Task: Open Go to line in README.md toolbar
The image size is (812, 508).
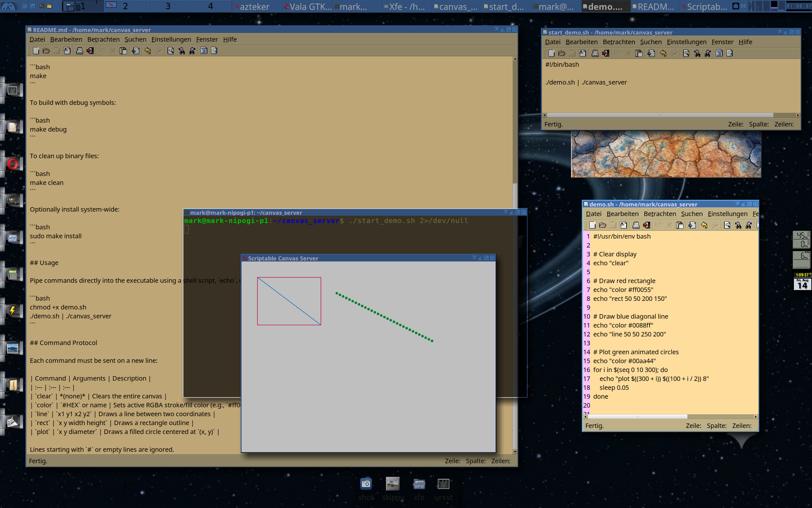Action: (136, 51)
